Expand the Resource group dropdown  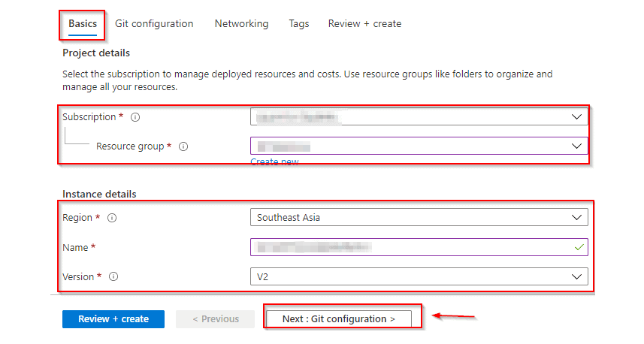[419, 146]
